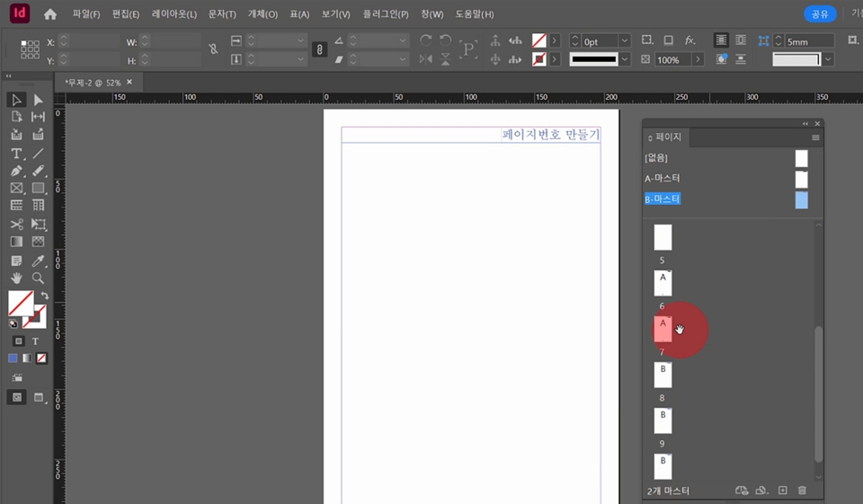Toggle constrain proportions for width and height

tap(214, 49)
